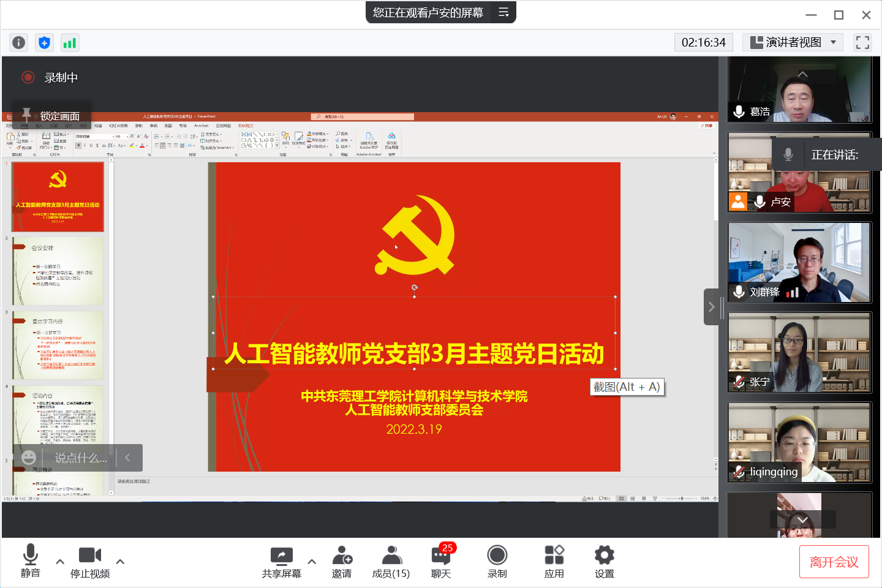The width and height of the screenshot is (882, 588).
Task: Expand the share screen options arrow
Action: click(312, 561)
